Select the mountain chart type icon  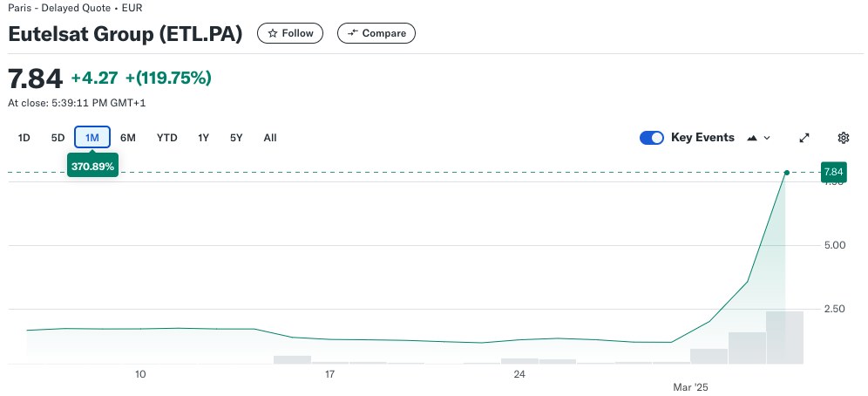tap(752, 138)
